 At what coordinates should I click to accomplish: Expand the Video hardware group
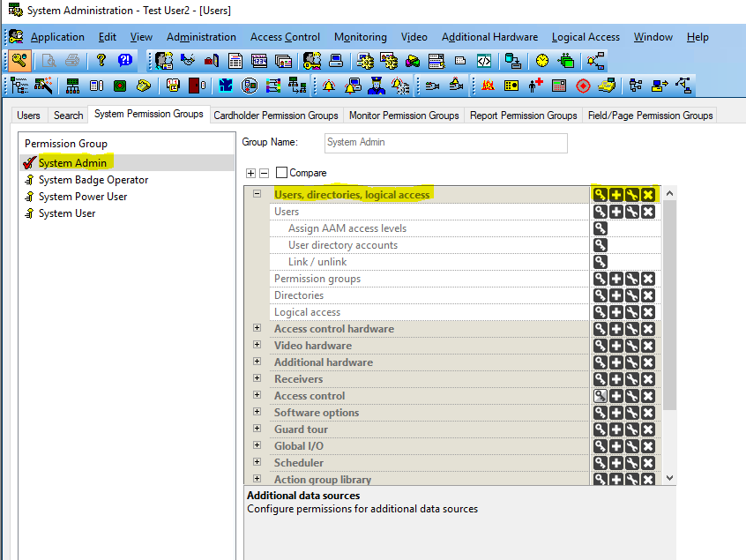257,345
